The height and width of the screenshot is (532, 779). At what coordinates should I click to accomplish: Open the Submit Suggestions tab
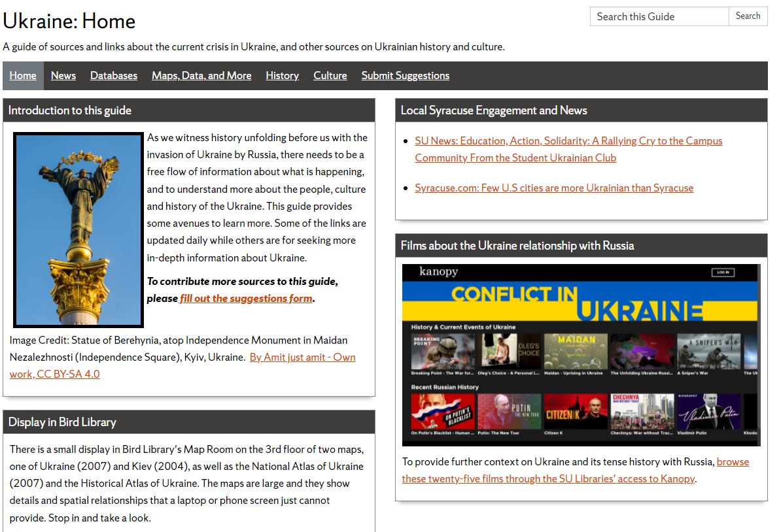pyautogui.click(x=406, y=75)
